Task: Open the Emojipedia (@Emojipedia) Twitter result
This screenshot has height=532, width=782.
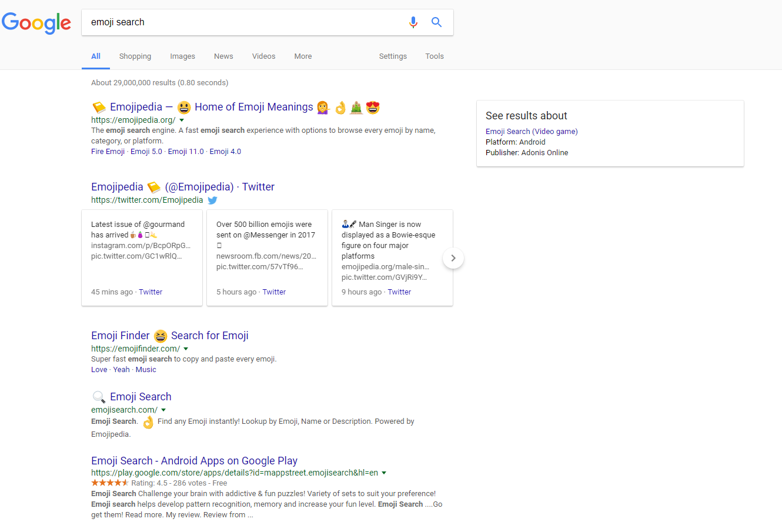Action: (x=183, y=187)
